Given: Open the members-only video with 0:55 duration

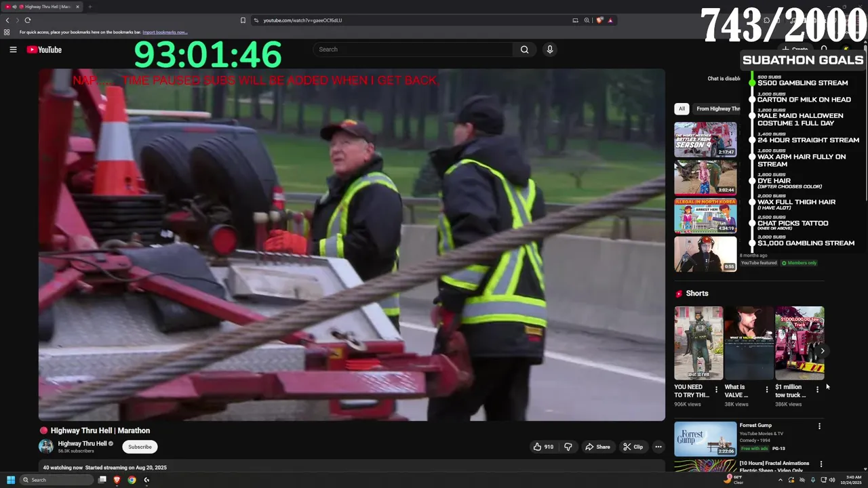Looking at the screenshot, I should [x=705, y=253].
